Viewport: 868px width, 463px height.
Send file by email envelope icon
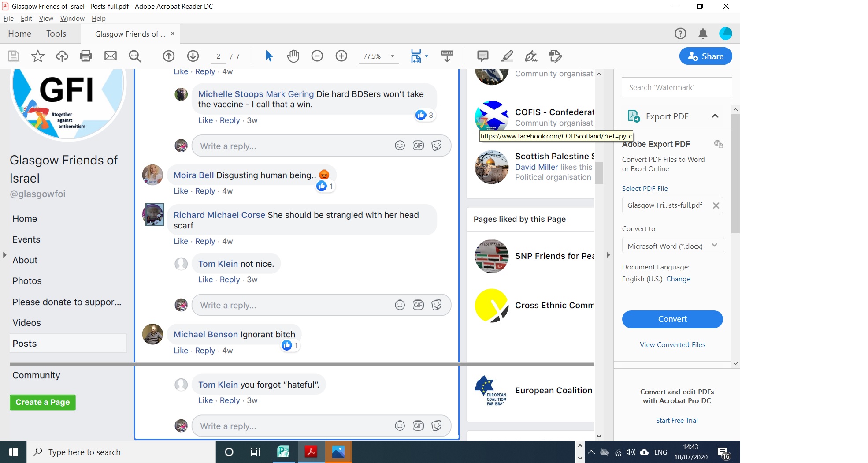tap(111, 56)
